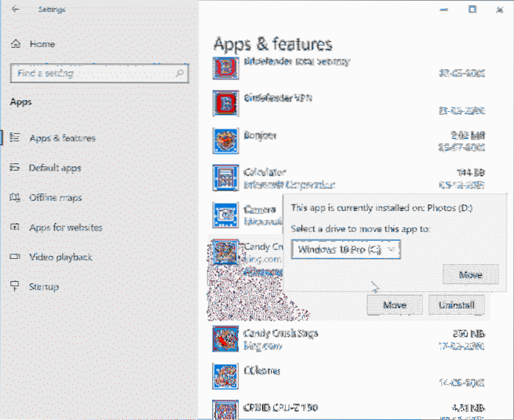Image resolution: width=514 pixels, height=420 pixels.
Task: Select the Calculator app icon
Action: [x=224, y=177]
